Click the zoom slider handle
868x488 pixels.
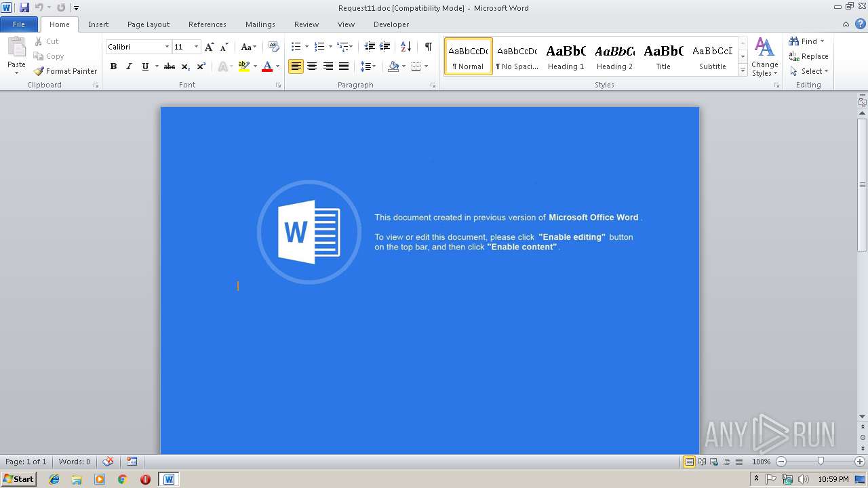[821, 462]
